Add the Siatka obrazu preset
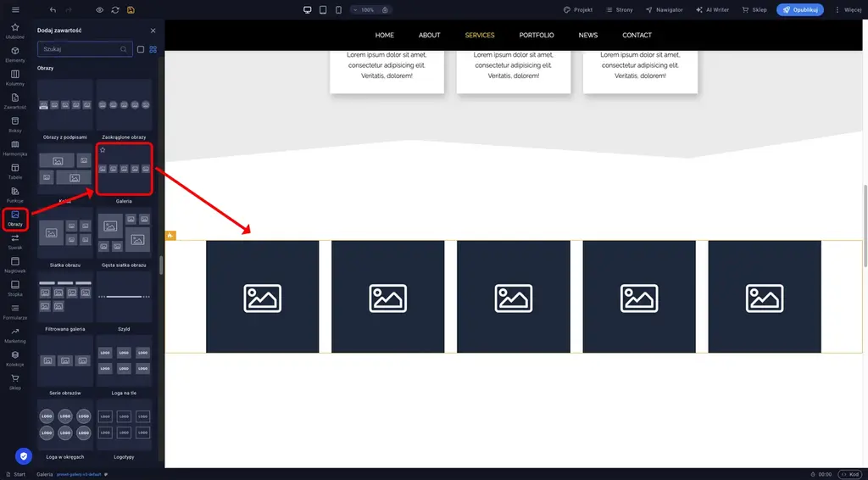 [65, 233]
